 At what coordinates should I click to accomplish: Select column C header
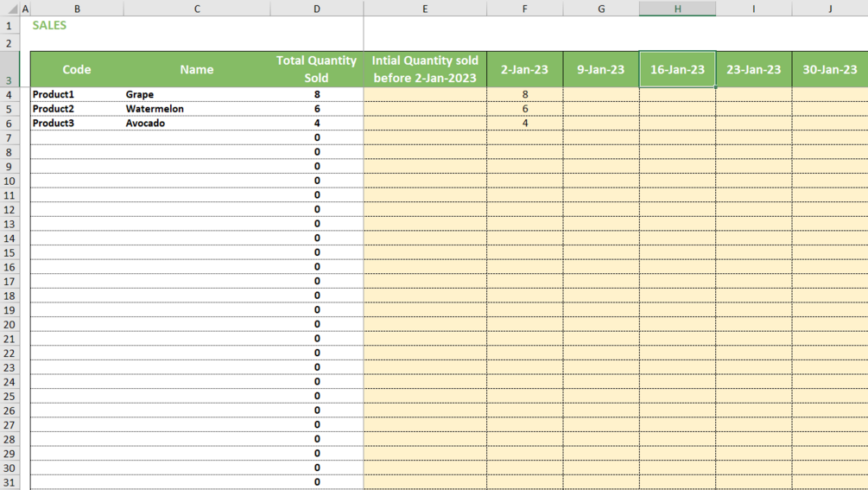[197, 9]
